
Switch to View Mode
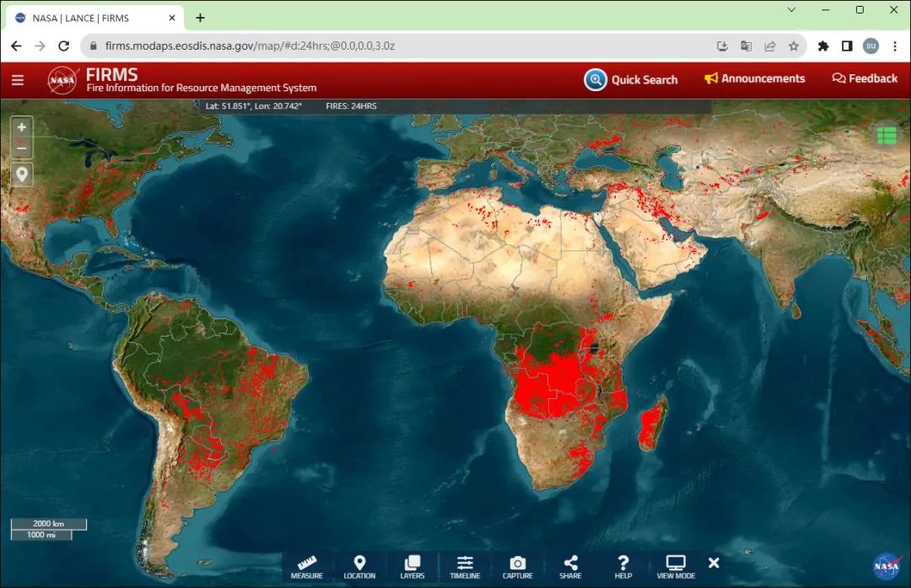pyautogui.click(x=675, y=566)
